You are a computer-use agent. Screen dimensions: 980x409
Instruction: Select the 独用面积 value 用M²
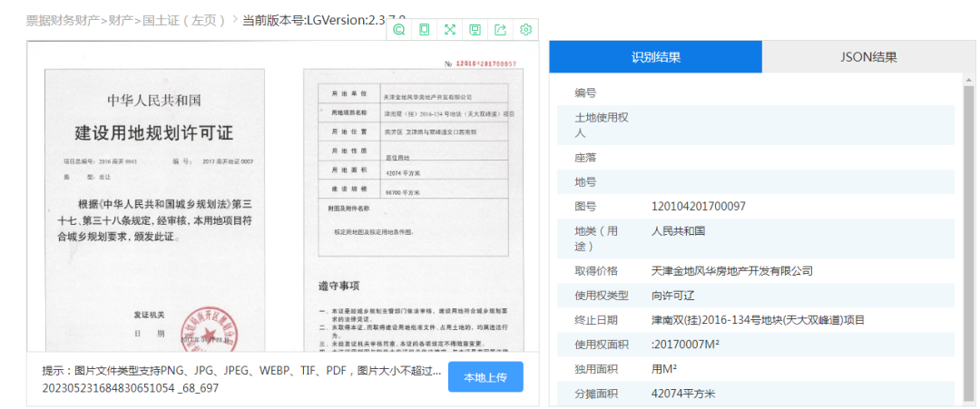664,369
